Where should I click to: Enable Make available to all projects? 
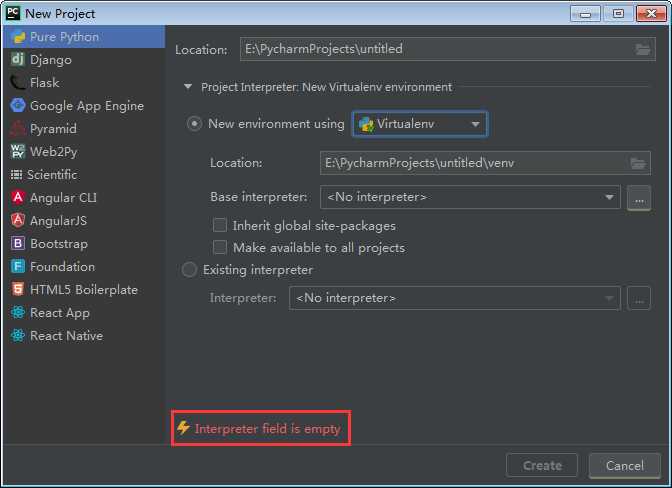tap(219, 247)
